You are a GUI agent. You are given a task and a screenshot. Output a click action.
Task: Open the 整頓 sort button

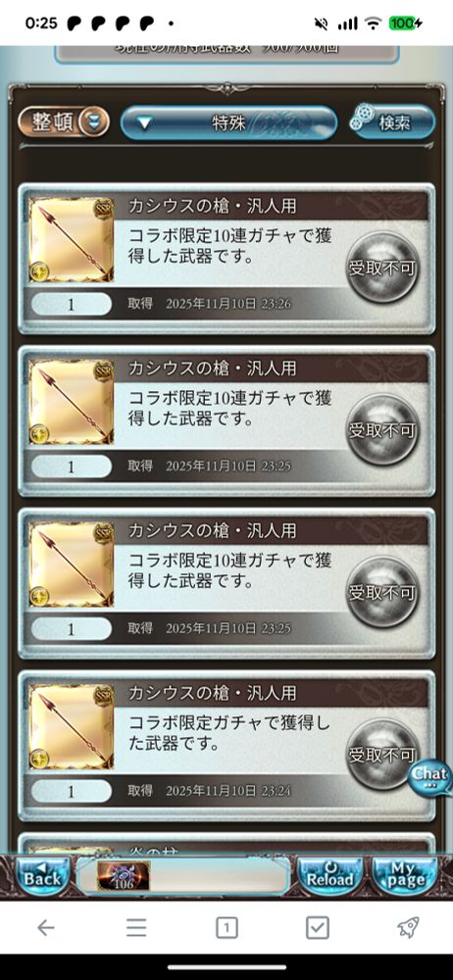(x=64, y=122)
